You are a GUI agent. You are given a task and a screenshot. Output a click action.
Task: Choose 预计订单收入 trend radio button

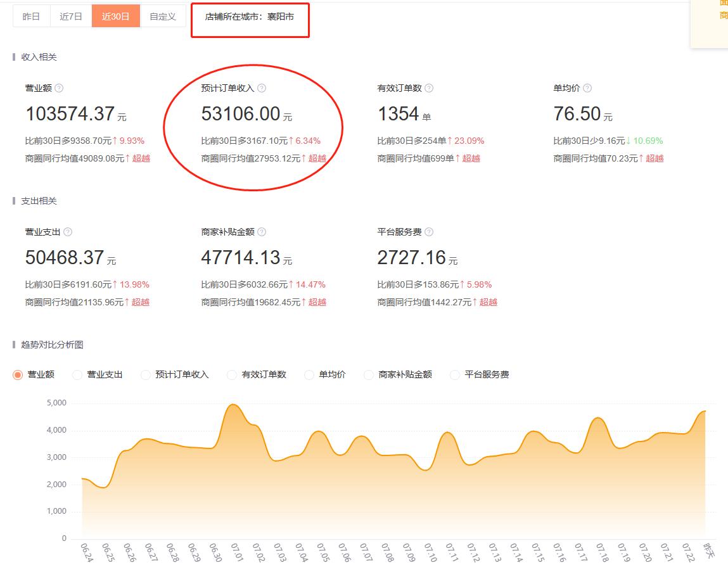146,375
